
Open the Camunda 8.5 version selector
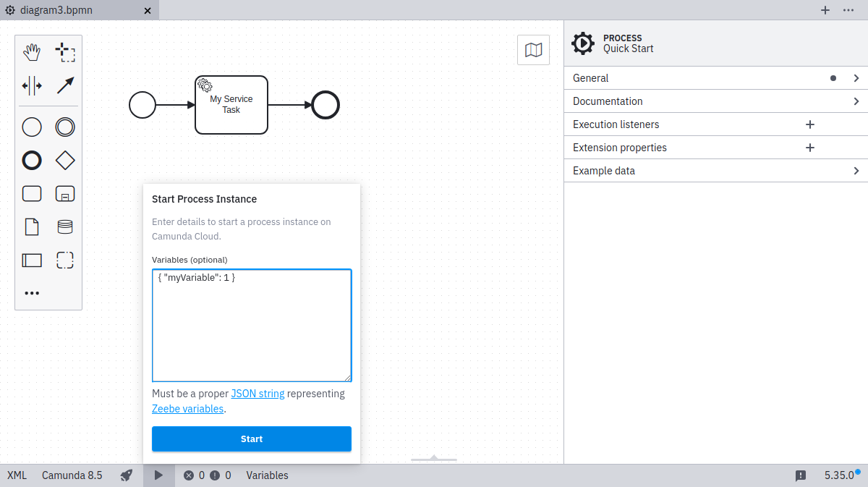click(x=72, y=475)
